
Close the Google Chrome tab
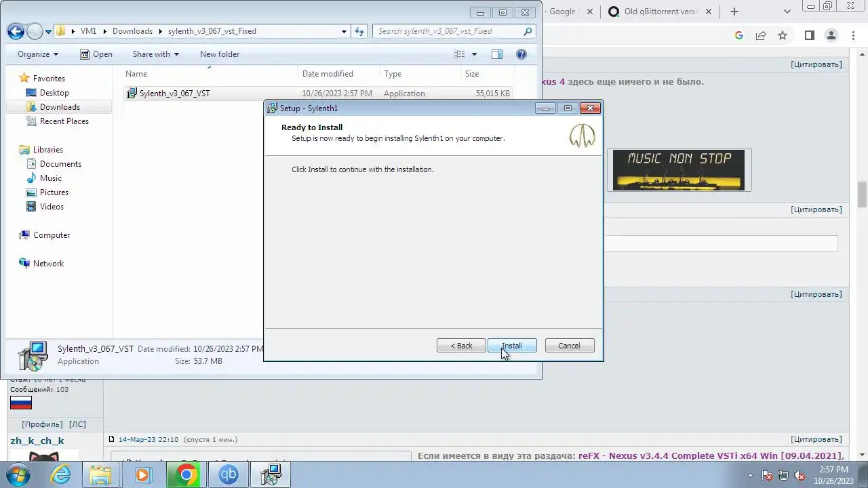pos(589,12)
